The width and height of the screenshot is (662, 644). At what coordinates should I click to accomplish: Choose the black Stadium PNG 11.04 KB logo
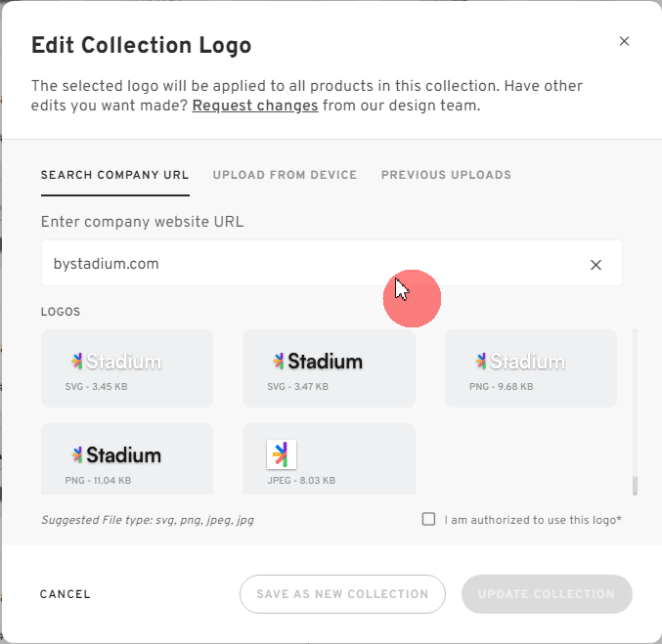[127, 458]
